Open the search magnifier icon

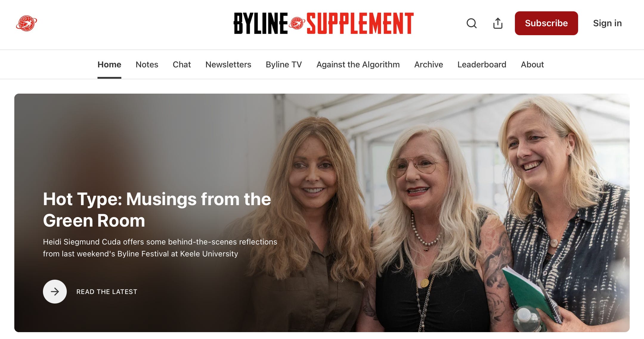pyautogui.click(x=471, y=23)
